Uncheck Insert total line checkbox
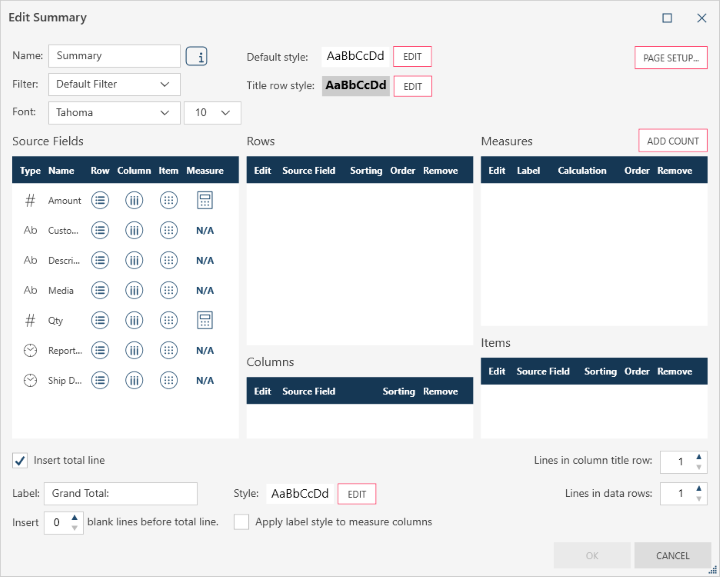 (x=20, y=460)
